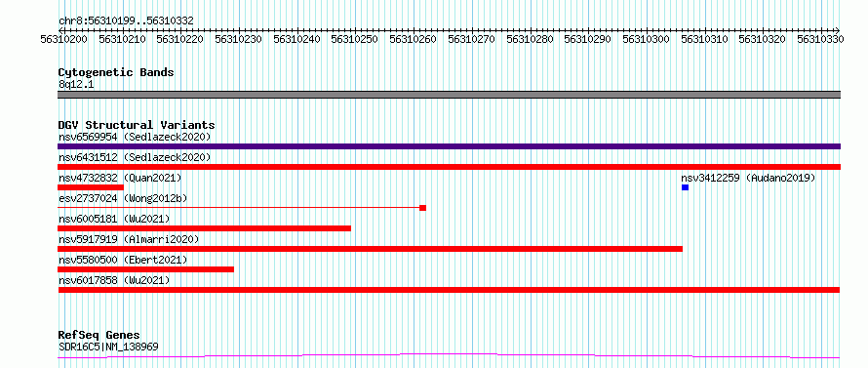This screenshot has height=368, width=868.
Task: Select the red nsv6005181 variant bar
Action: click(x=204, y=228)
